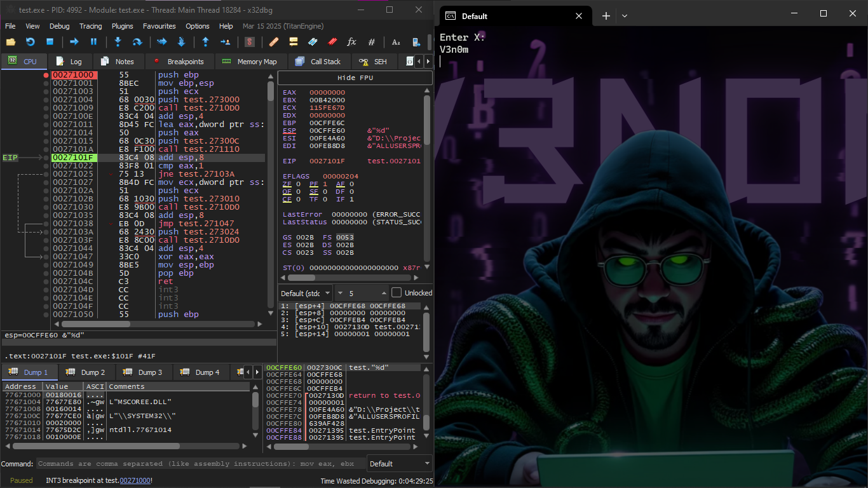
Task: Click the Open file folder icon
Action: 11,42
